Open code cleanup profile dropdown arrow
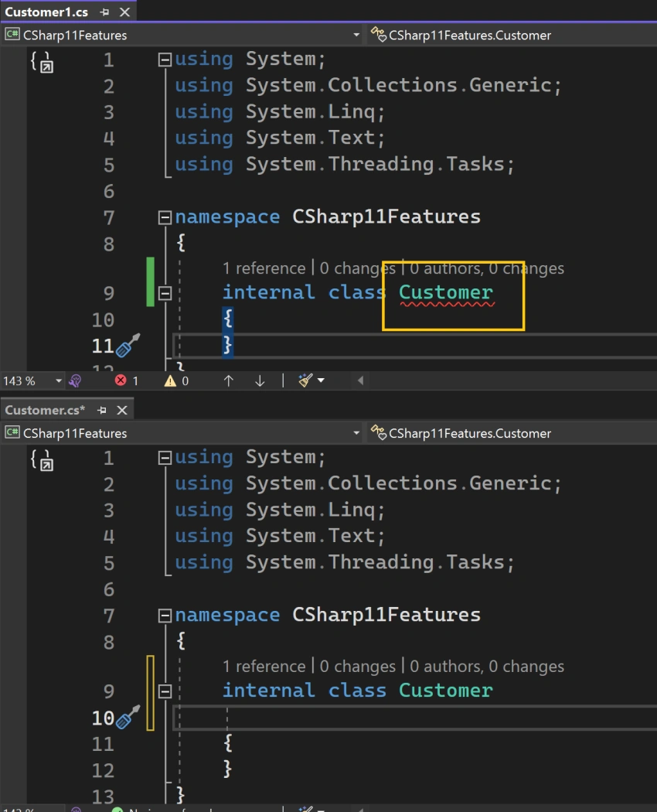The image size is (657, 812). [321, 380]
